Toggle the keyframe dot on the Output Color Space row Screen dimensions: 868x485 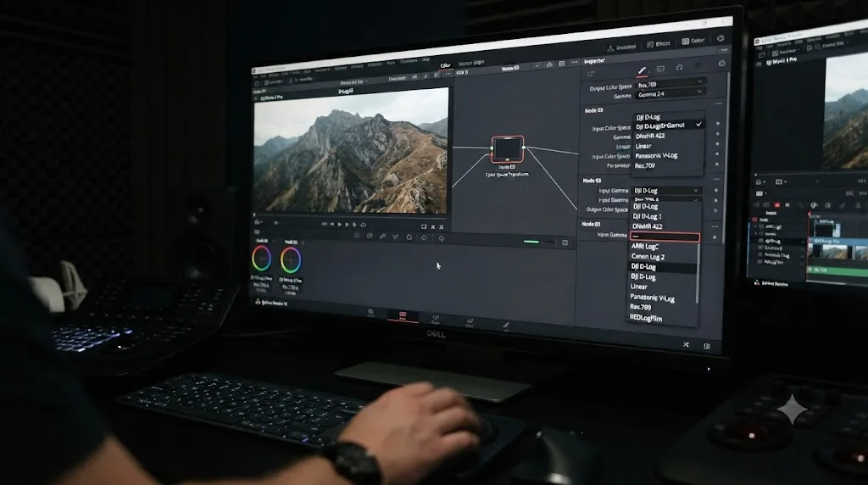[x=715, y=210]
